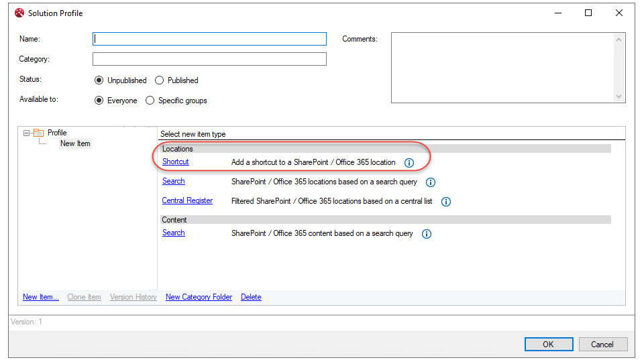
Task: Select the Unpublished status option
Action: (x=99, y=80)
